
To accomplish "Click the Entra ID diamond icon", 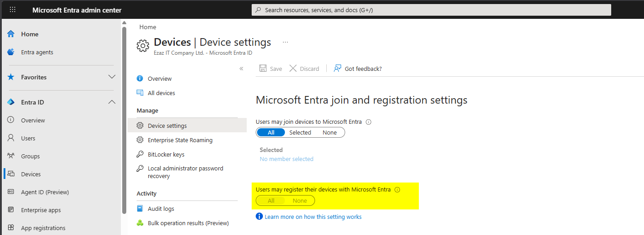I will pyautogui.click(x=11, y=102).
